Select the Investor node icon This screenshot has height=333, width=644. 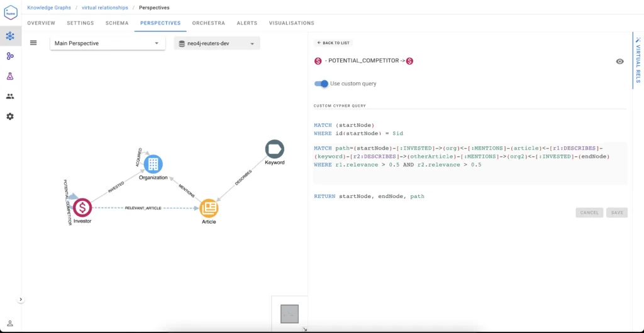point(82,207)
